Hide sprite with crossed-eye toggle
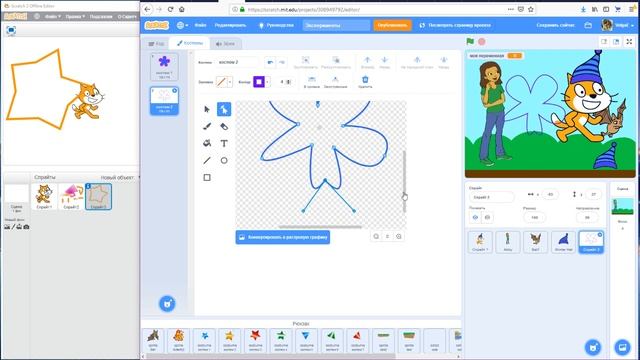 point(487,218)
